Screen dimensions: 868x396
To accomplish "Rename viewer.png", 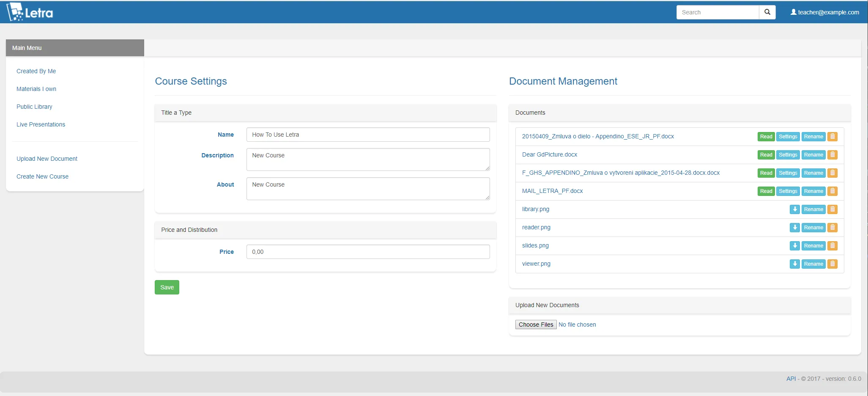I will tap(813, 264).
